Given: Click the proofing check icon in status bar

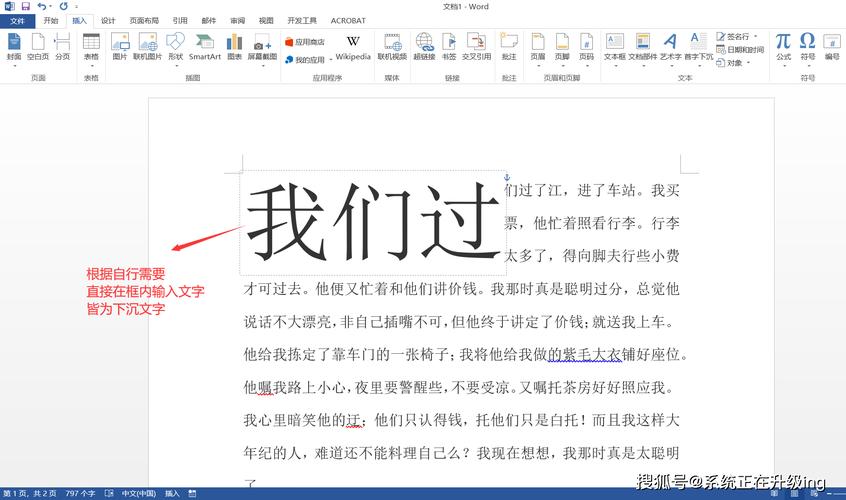Looking at the screenshot, I should tap(109, 494).
